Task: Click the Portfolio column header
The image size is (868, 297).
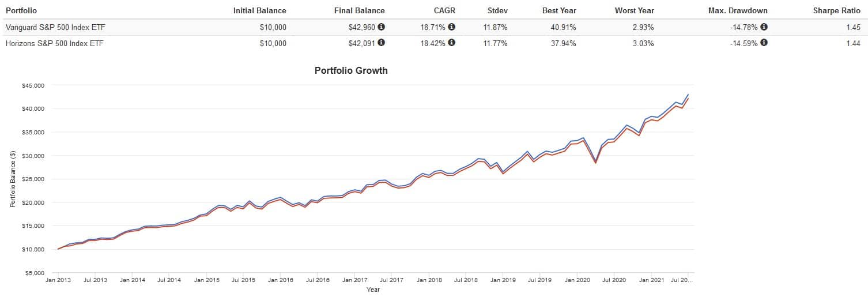Action: pos(21,10)
